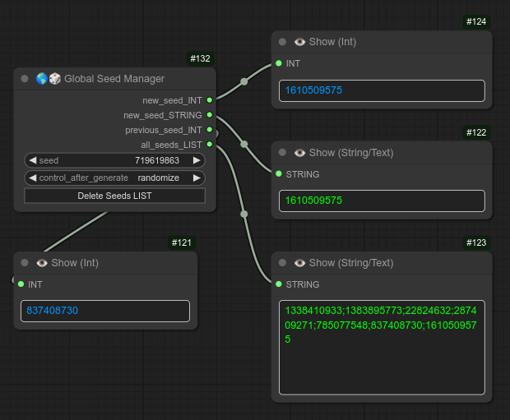Click the STRING input port on node #122
The image size is (510, 420).
[279, 174]
